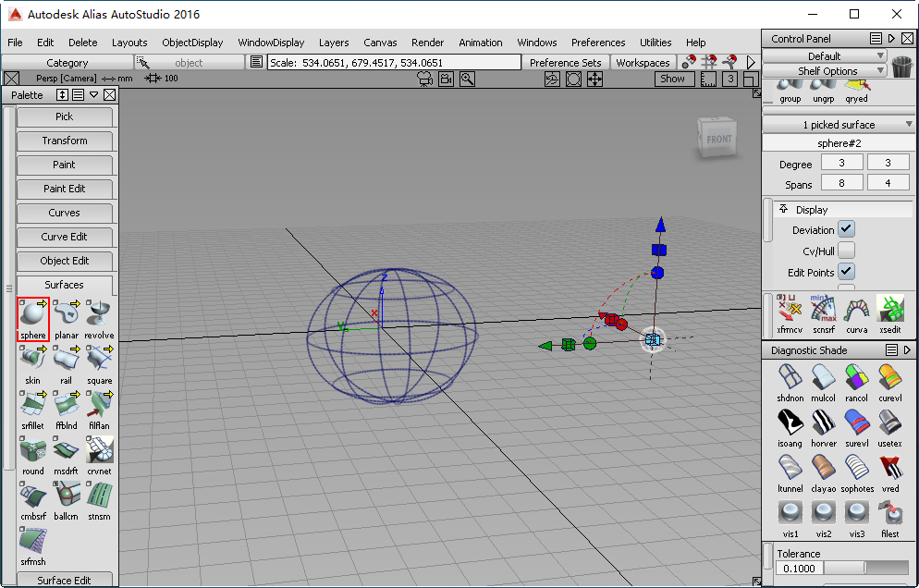Select the group shelf tool
The image size is (919, 588).
point(790,92)
